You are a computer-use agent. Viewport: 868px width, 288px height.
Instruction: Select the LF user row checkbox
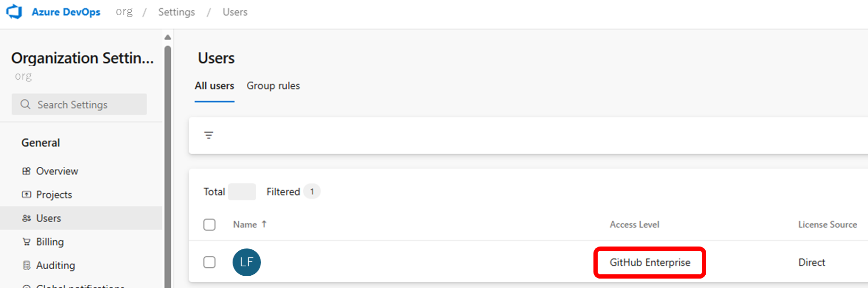(x=209, y=262)
